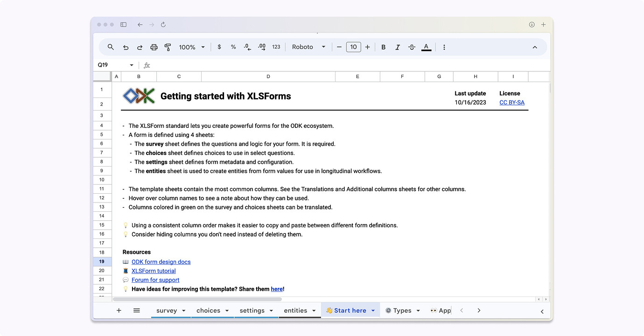Toggle bold formatting
Image resolution: width=644 pixels, height=336 pixels.
383,47
